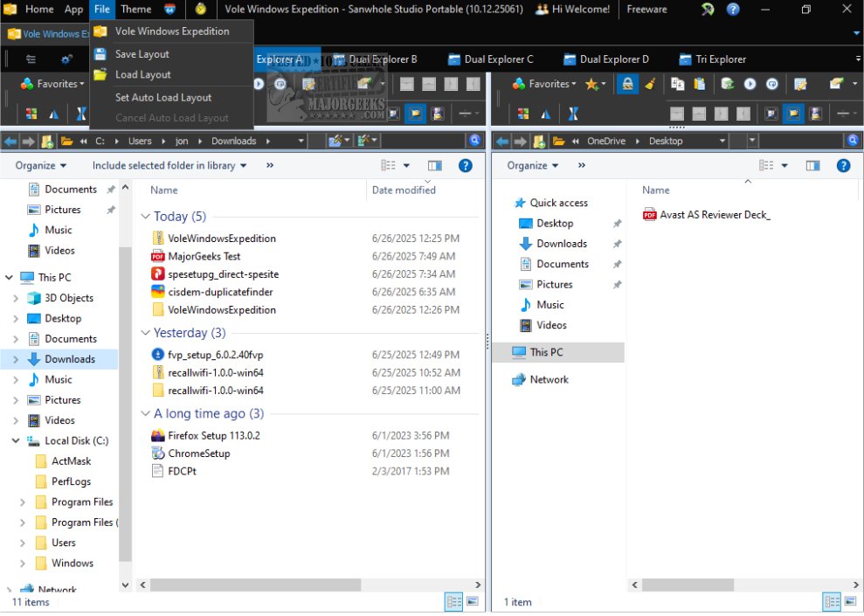This screenshot has height=616, width=864.
Task: Select the MajorGeeks Test PDF file
Action: click(204, 256)
